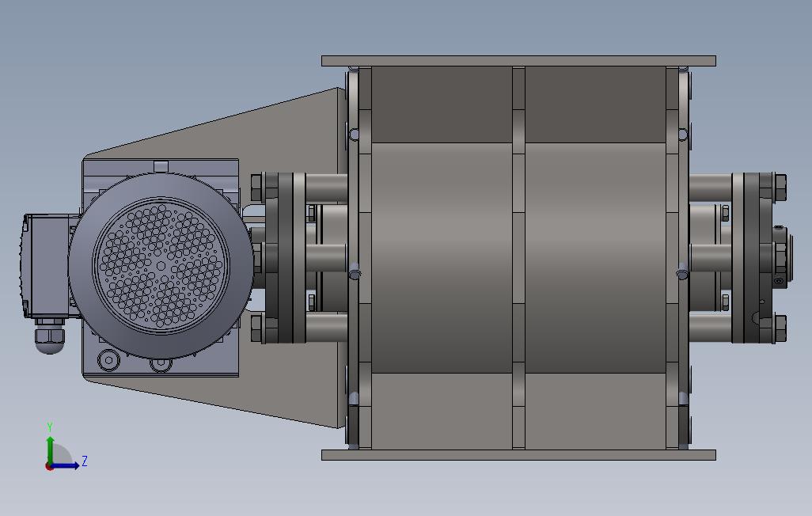
Task: Select the round plug on gearbox housing bottom
Action: 108,359
